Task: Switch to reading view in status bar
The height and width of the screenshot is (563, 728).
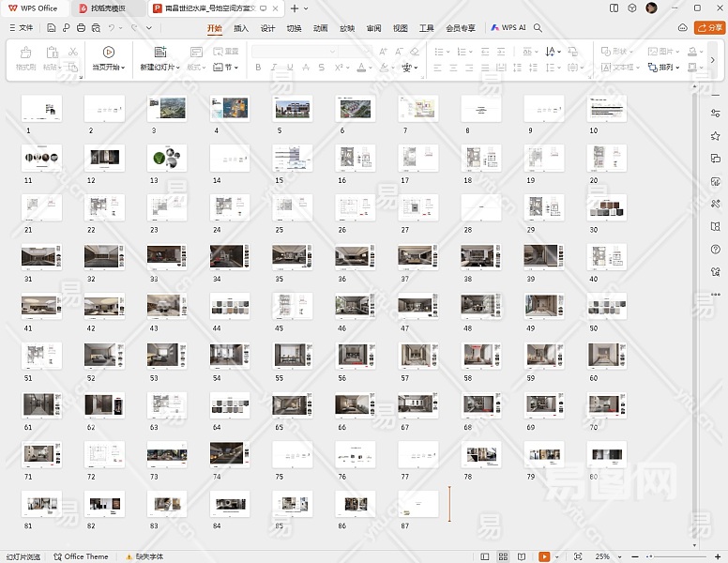Action: click(x=520, y=556)
